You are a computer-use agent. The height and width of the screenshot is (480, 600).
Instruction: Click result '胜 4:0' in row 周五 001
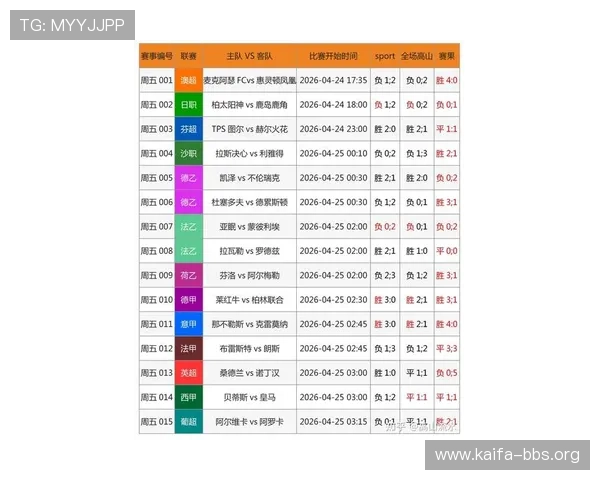447,80
